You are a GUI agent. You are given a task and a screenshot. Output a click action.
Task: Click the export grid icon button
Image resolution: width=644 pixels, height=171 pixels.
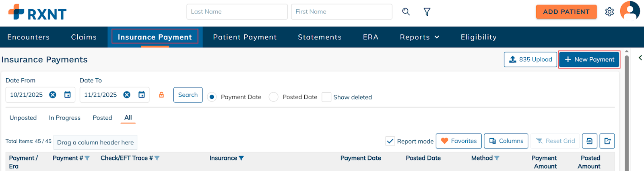click(x=607, y=141)
